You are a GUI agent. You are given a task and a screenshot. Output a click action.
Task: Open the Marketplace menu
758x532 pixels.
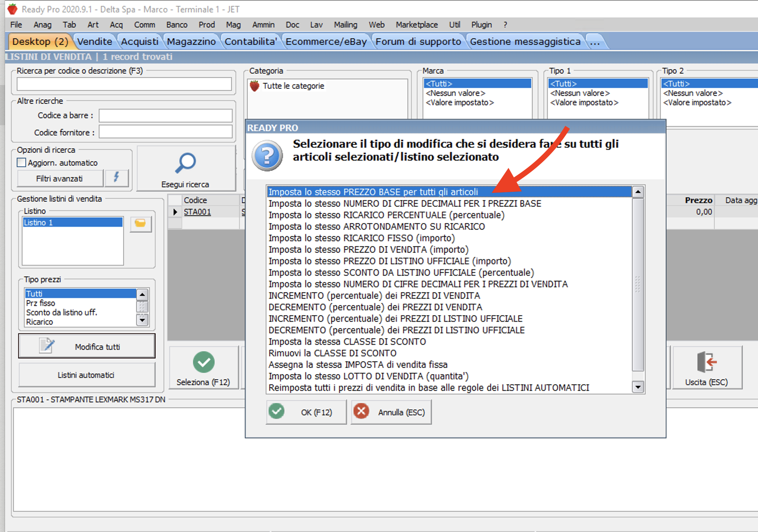417,24
